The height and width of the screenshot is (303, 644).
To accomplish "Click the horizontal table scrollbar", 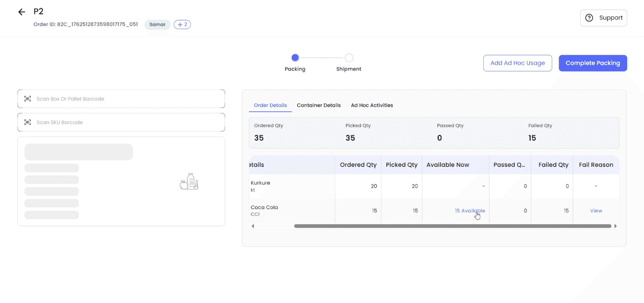I will (x=452, y=226).
